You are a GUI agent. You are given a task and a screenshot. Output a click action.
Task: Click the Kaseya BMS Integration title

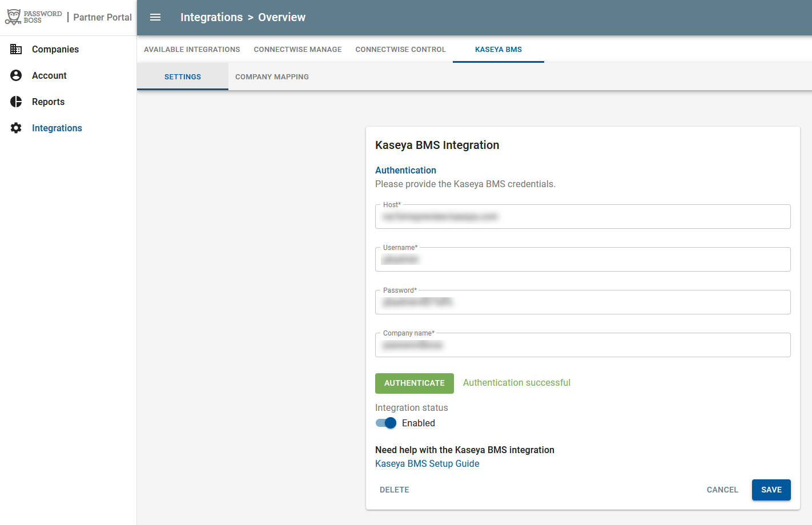pos(437,145)
